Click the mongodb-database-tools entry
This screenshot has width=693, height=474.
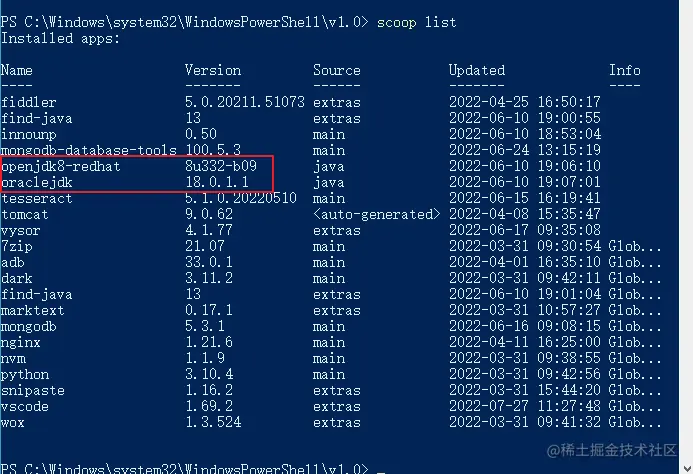[x=88, y=150]
